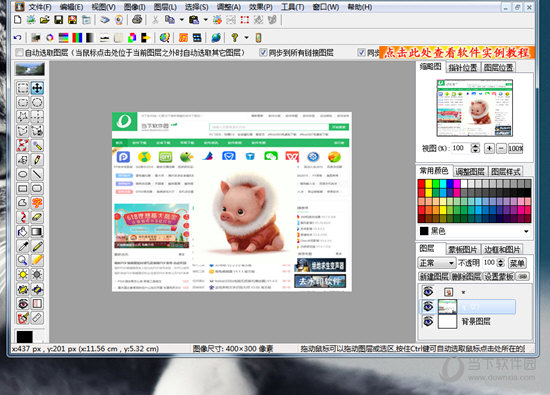This screenshot has width=550, height=395.
Task: Click the paste clipboard icon
Action: [194, 20]
